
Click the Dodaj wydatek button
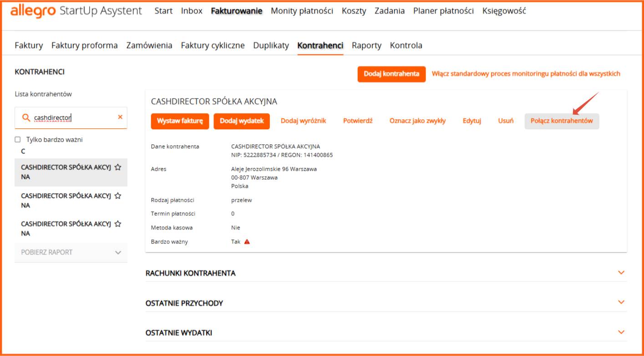click(242, 121)
